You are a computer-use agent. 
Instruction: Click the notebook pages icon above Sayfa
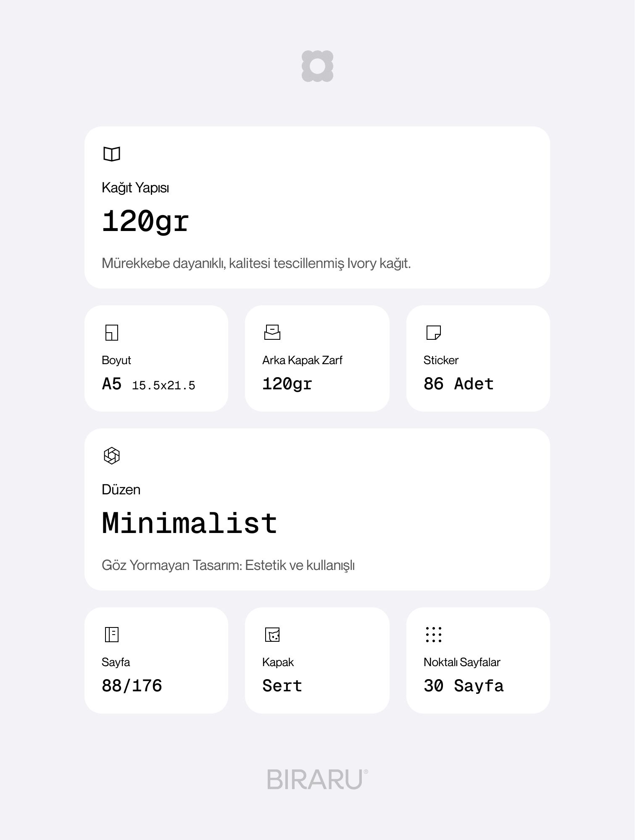click(x=112, y=634)
